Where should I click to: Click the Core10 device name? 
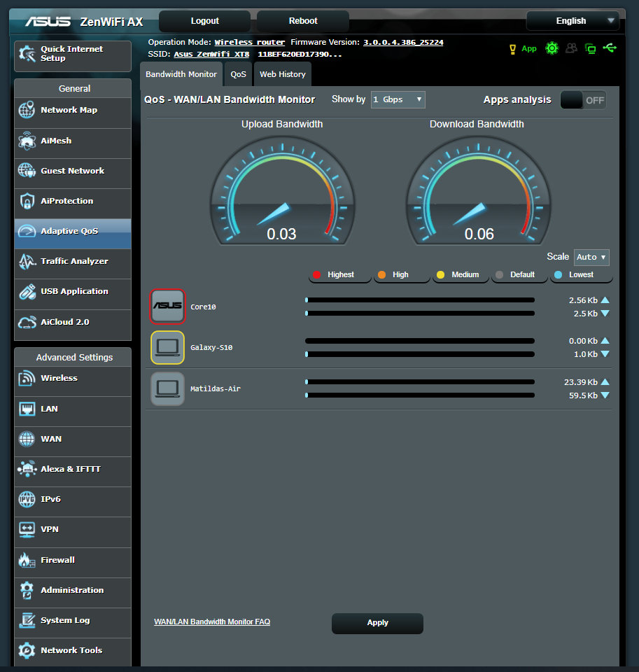(203, 307)
